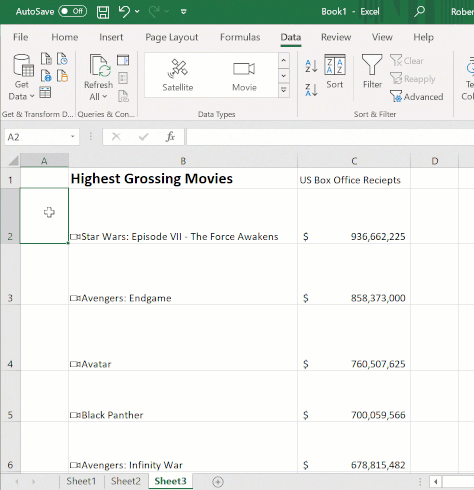Click the Enter checkmark in formula bar
Viewport: 474px width, 490px height.
[143, 137]
